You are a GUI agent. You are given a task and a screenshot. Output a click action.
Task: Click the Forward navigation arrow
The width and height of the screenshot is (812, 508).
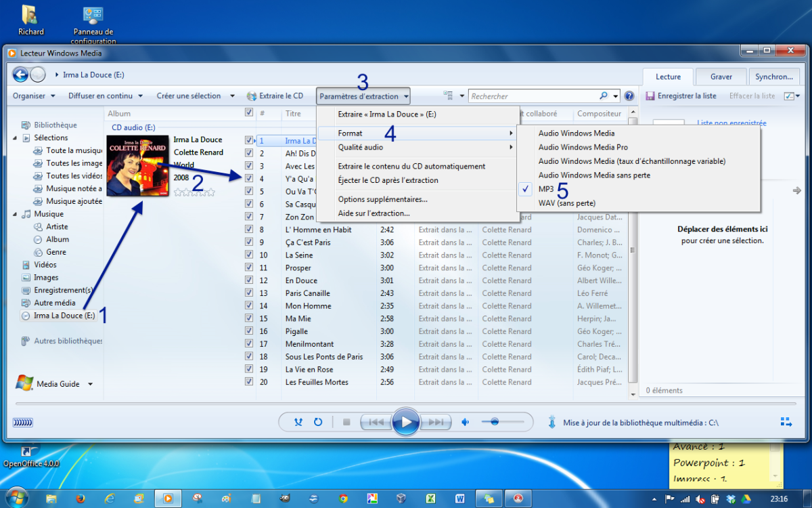point(38,75)
